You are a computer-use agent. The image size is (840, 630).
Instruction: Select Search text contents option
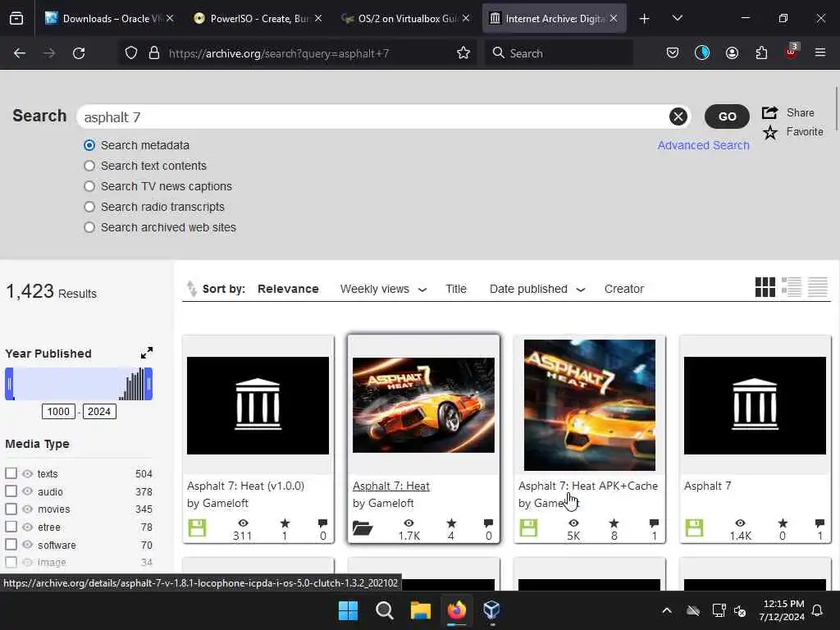point(89,166)
